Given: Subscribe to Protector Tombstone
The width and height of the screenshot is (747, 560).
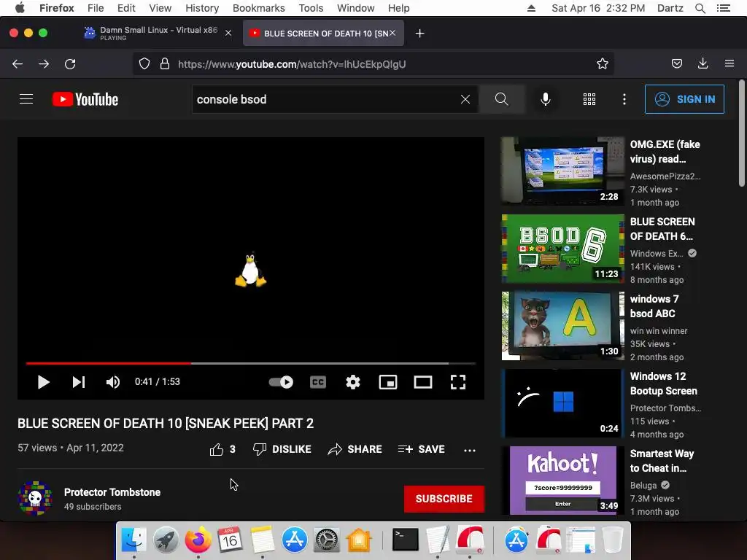Looking at the screenshot, I should pos(444,499).
